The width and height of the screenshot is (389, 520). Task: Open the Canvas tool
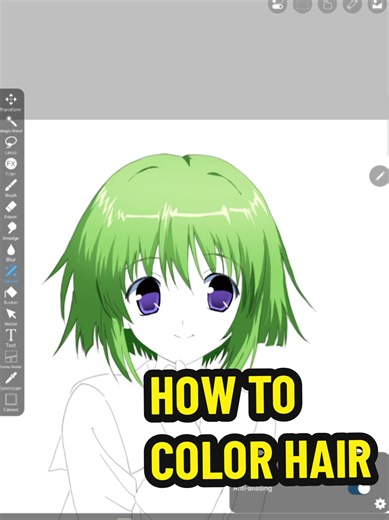click(x=11, y=402)
